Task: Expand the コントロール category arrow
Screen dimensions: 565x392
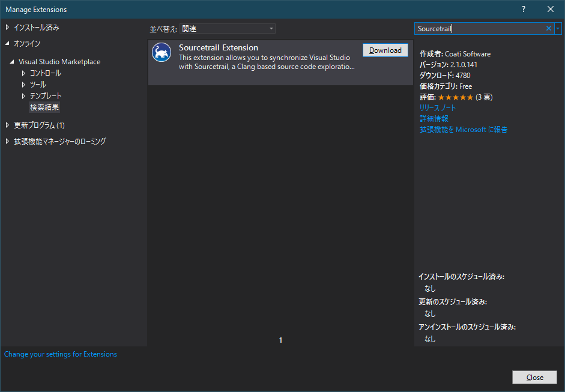Action: coord(24,73)
